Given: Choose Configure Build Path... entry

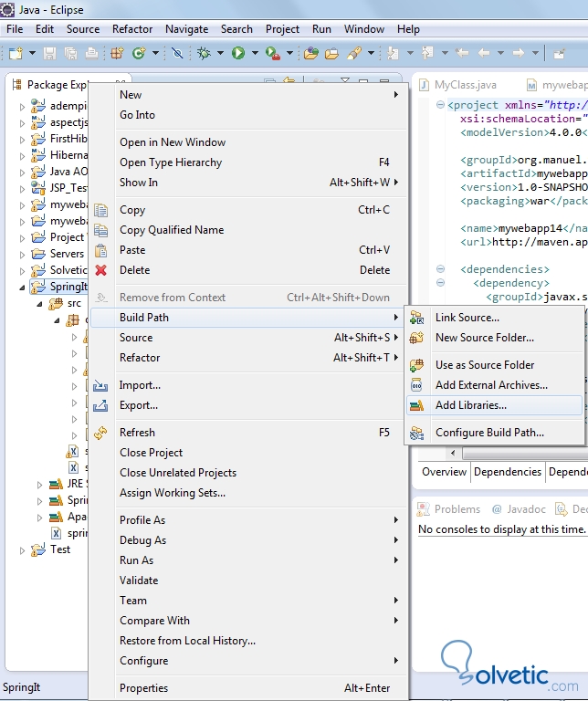Looking at the screenshot, I should click(495, 433).
